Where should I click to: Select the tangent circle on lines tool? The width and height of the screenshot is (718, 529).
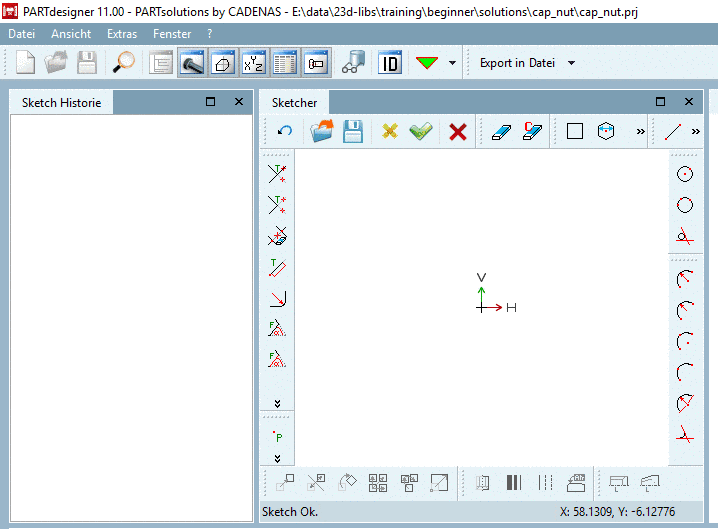click(685, 236)
